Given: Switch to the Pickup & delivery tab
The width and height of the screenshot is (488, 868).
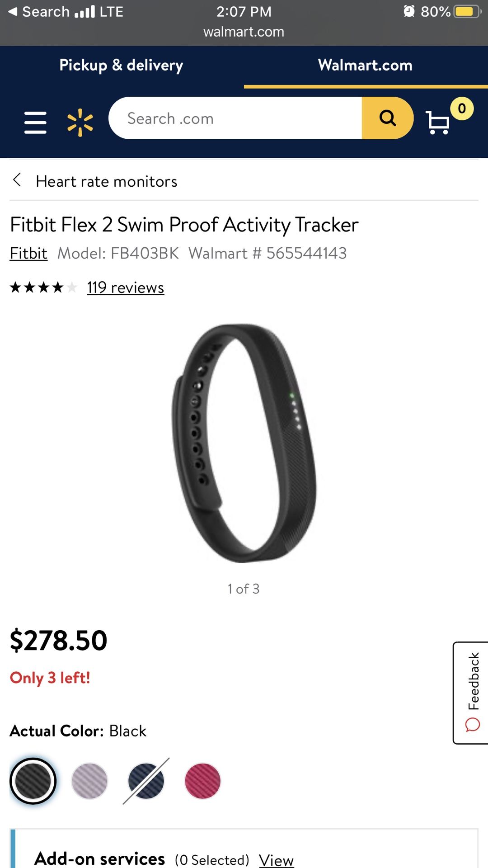Looking at the screenshot, I should 121,66.
